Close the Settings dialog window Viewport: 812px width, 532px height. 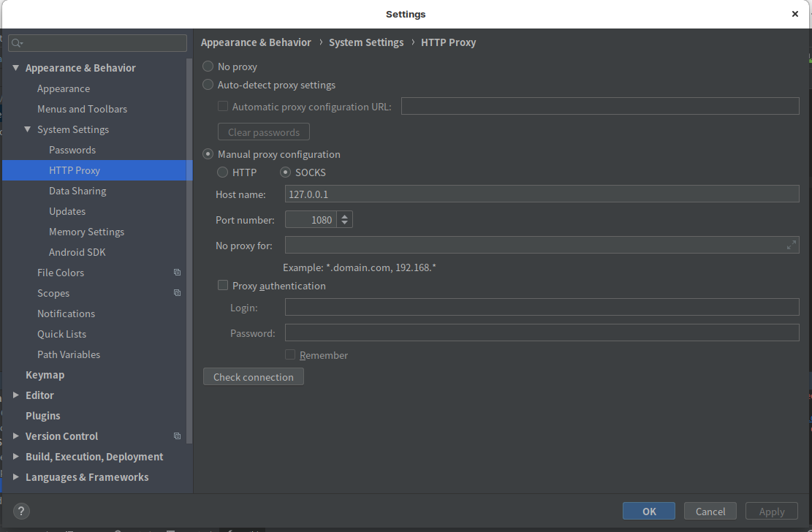click(795, 14)
